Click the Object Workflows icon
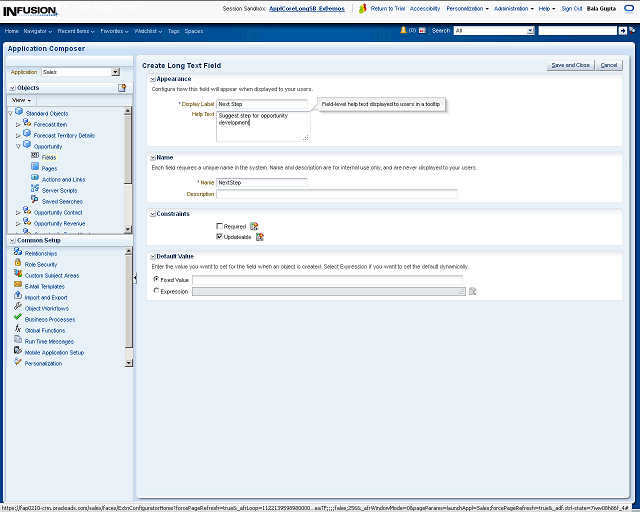 point(18,308)
